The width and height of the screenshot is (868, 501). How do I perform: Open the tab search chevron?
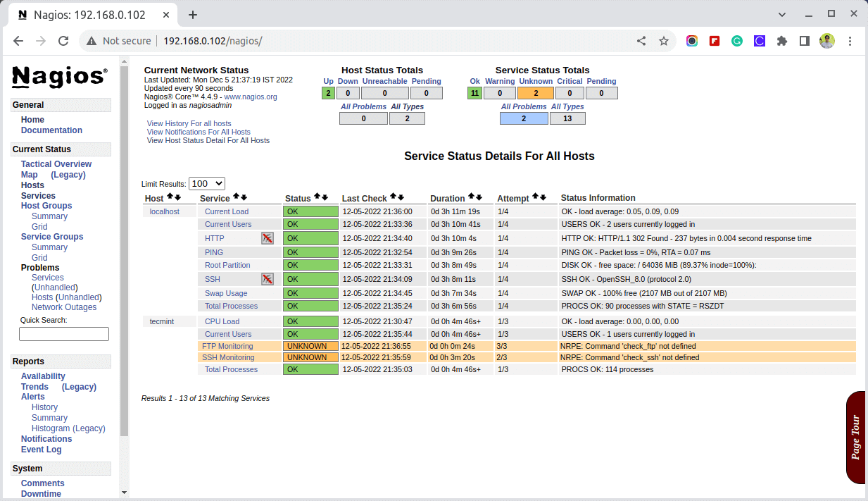click(781, 13)
